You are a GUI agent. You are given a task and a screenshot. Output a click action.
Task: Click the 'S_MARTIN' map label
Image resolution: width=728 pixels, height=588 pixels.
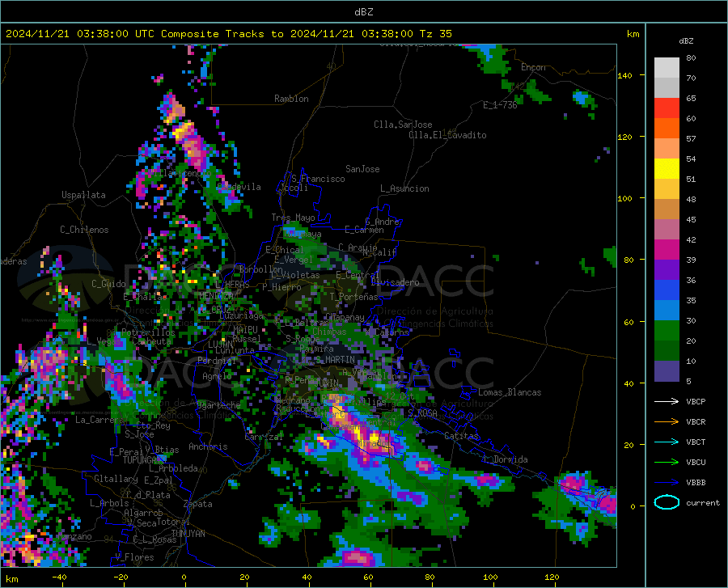336,359
